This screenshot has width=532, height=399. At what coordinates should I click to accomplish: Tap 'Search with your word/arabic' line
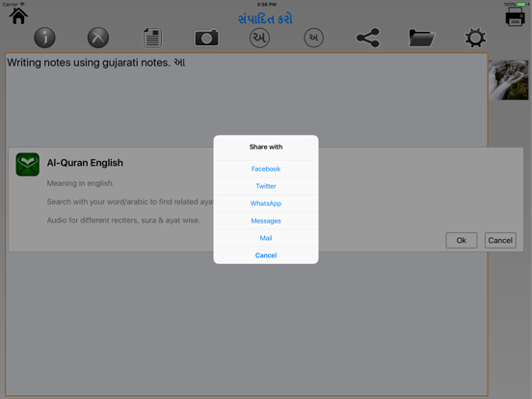130,201
